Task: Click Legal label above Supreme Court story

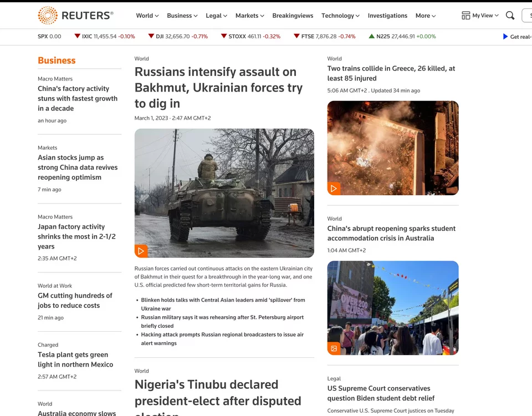Action: click(334, 379)
